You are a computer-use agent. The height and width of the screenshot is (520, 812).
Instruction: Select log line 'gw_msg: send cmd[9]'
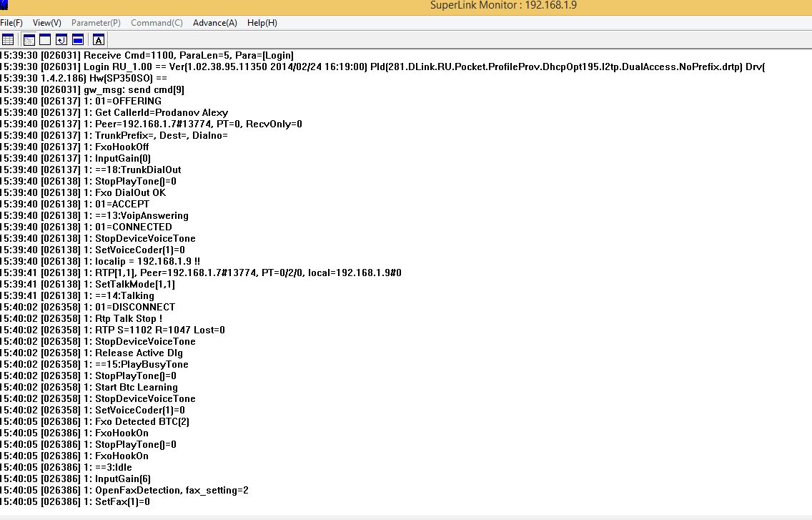pyautogui.click(x=92, y=89)
